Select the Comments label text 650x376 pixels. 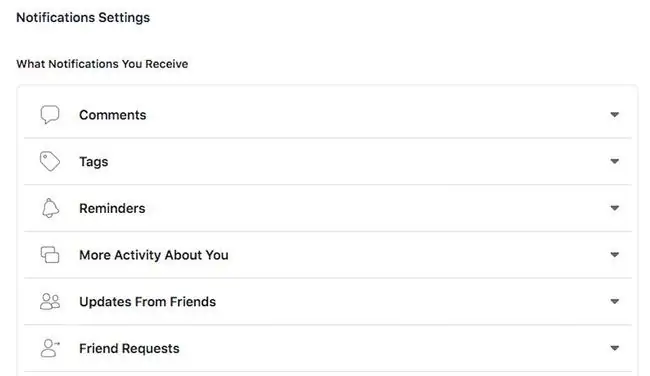pos(113,115)
